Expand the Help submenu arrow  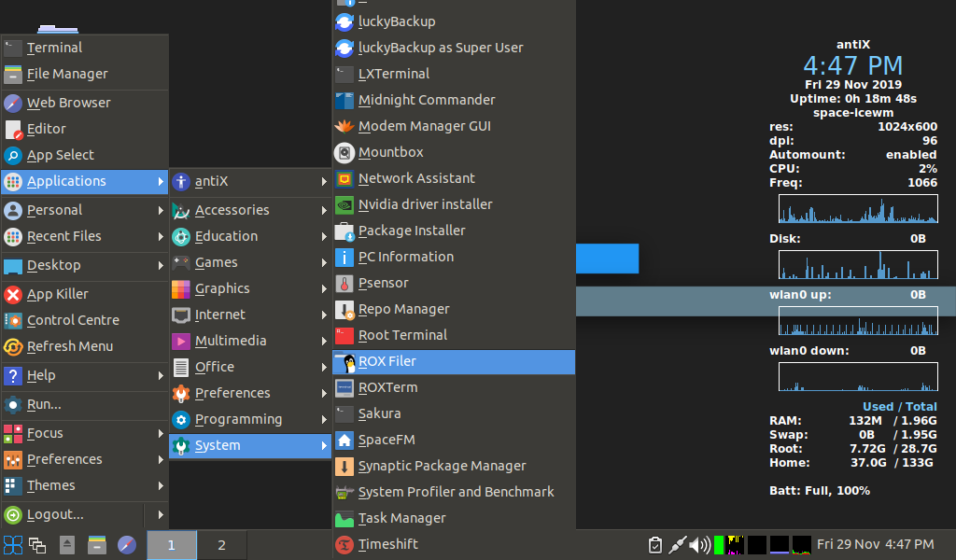tap(161, 375)
